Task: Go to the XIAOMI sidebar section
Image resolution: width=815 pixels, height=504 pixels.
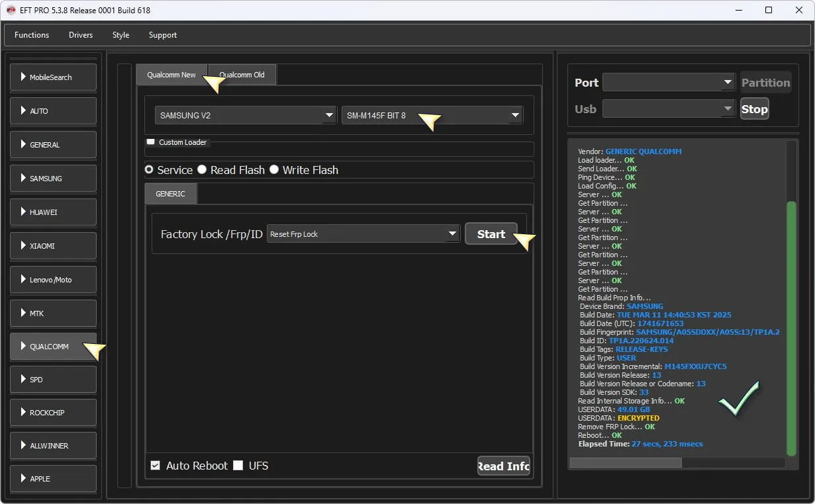Action: [53, 246]
